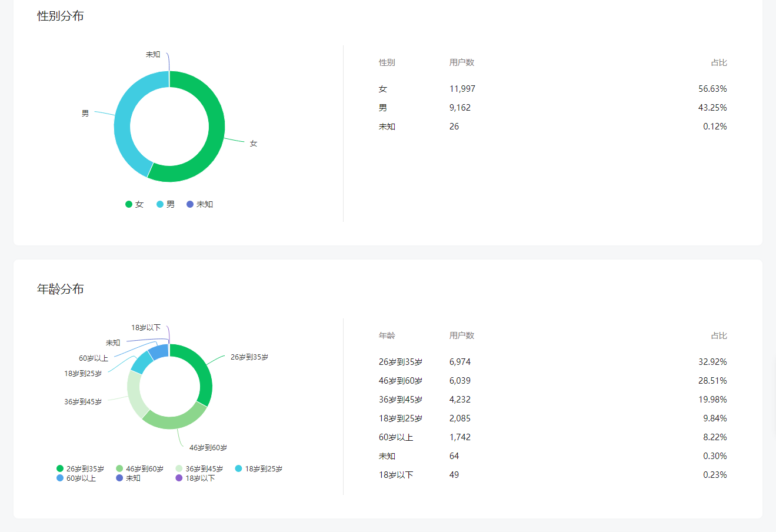This screenshot has width=776, height=532.
Task: Click the 36岁到45岁 segment of age donut
Action: pos(134,393)
